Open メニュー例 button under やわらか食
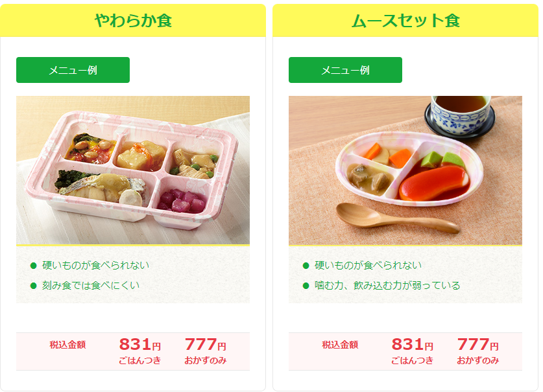Screen dimensions: 543x392 [73, 70]
